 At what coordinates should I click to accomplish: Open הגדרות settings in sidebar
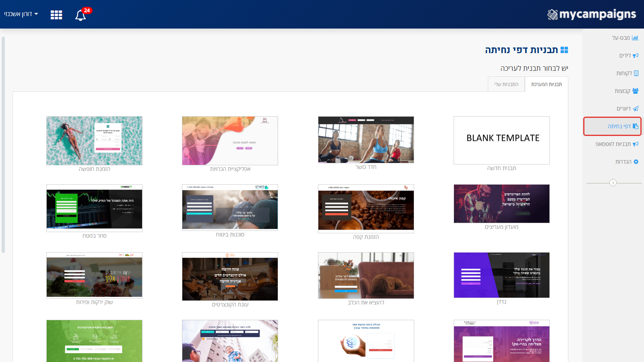pyautogui.click(x=627, y=162)
